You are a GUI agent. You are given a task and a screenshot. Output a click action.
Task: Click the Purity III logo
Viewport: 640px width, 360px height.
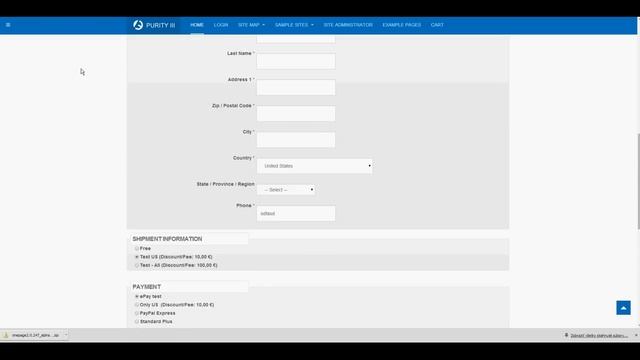pos(154,25)
